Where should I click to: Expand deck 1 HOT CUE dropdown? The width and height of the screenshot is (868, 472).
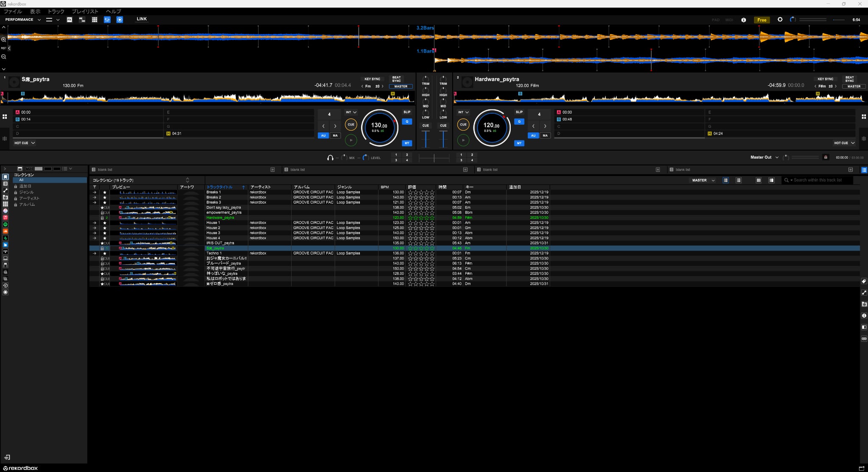[25, 143]
